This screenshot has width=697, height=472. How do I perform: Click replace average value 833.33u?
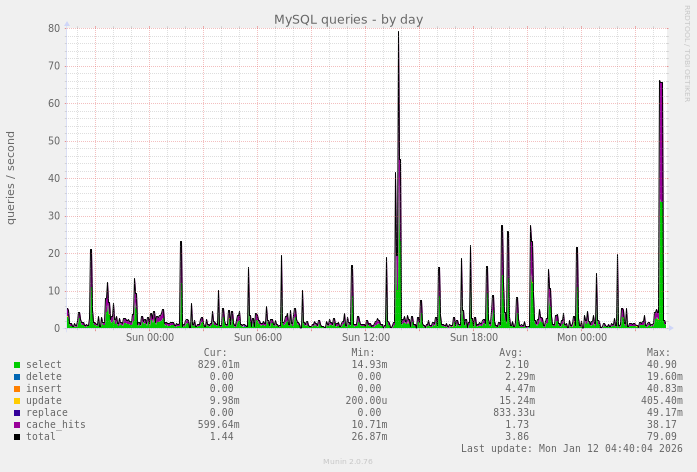[x=514, y=412]
